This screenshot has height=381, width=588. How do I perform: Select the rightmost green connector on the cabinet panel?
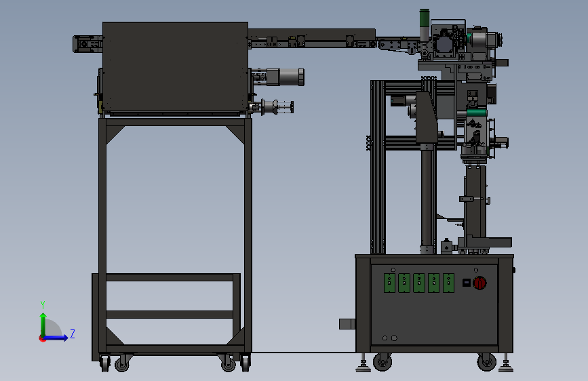pyautogui.click(x=448, y=283)
